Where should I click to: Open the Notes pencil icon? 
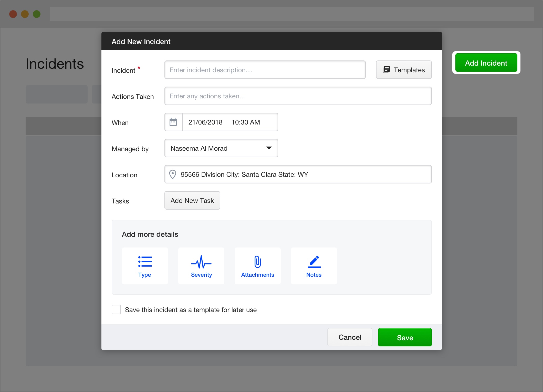(314, 262)
